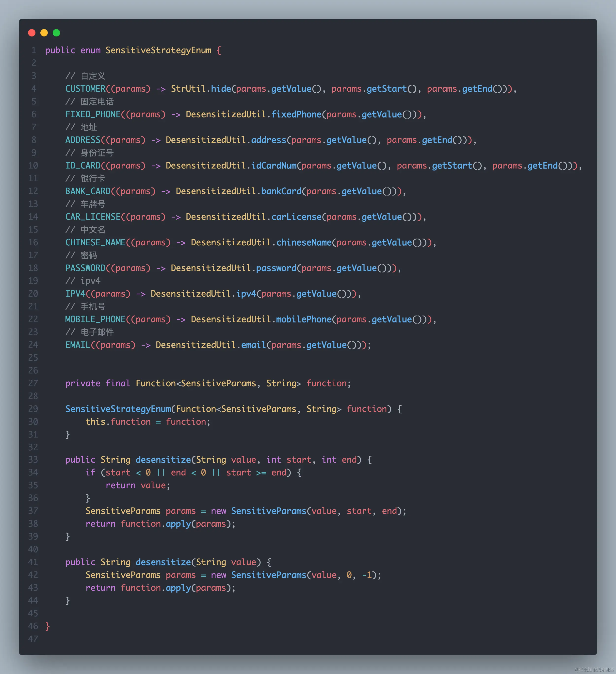Click the red close window dot

[x=32, y=33]
